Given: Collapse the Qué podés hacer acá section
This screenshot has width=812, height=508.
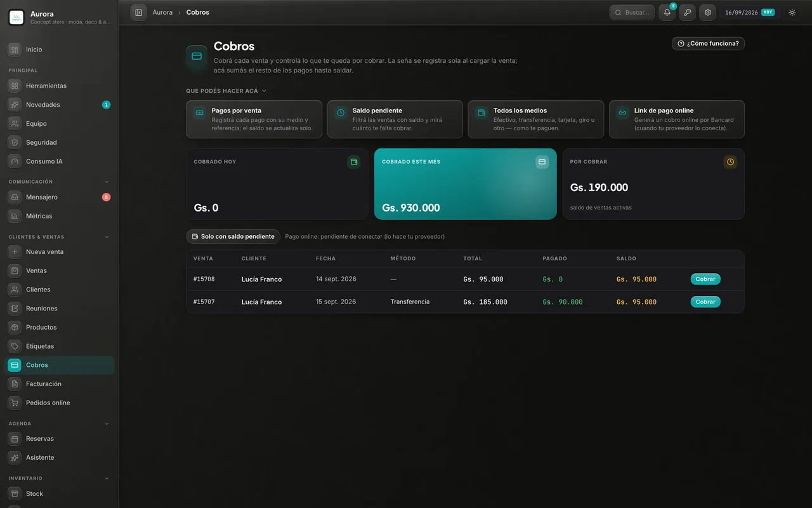Looking at the screenshot, I should coord(226,91).
